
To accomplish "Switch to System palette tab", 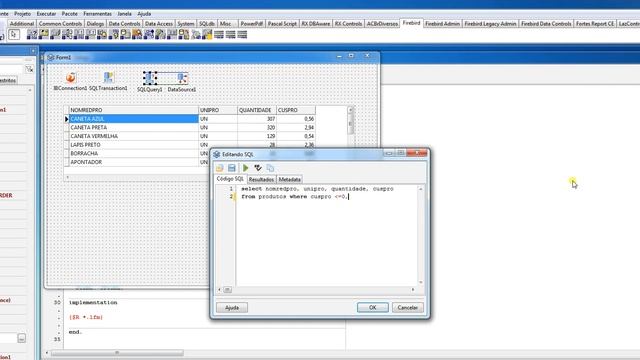I will point(186,24).
